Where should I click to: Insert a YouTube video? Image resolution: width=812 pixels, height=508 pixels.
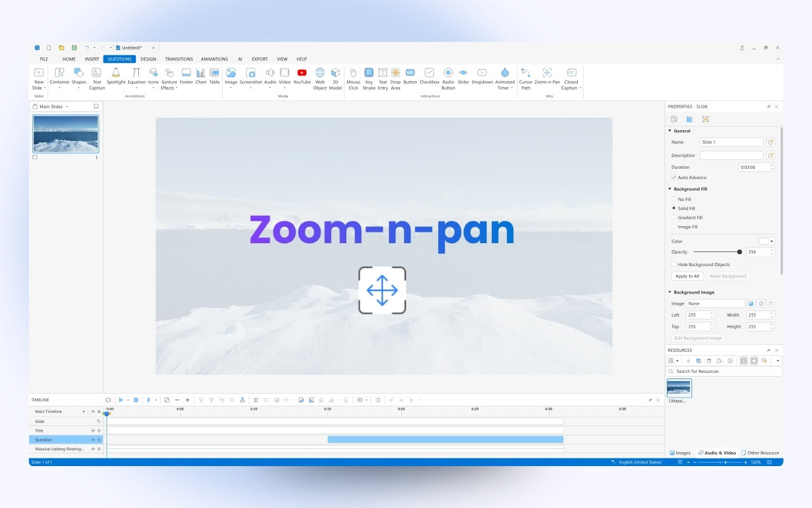click(302, 76)
